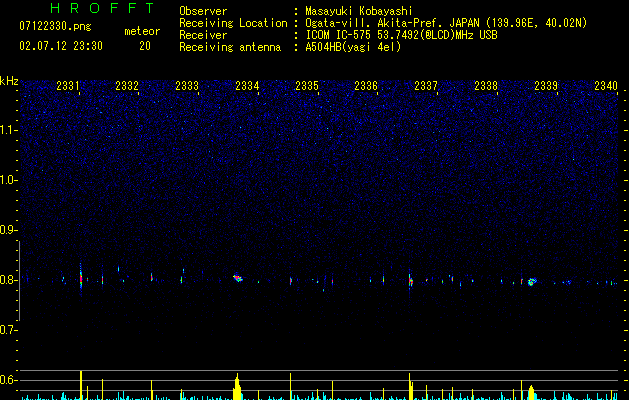Screen dimensions: 629x400
Task: Click the 1.0 frequency axis label
Action: click(x=8, y=180)
